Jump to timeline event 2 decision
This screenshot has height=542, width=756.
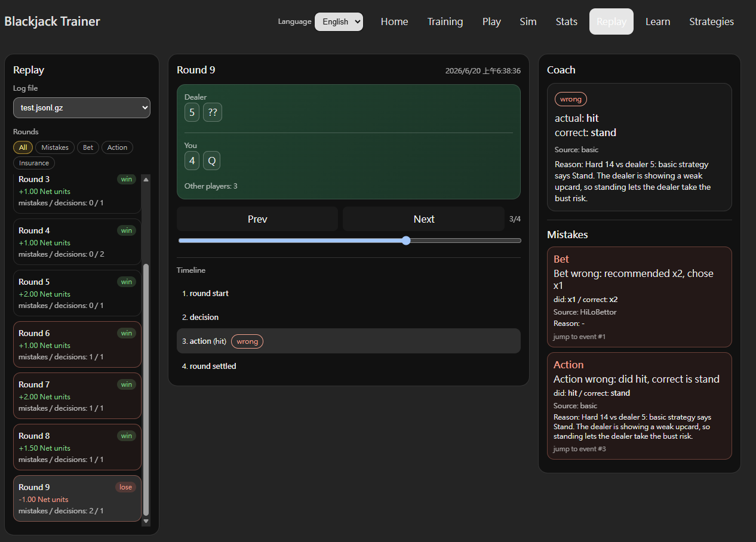pyautogui.click(x=349, y=317)
